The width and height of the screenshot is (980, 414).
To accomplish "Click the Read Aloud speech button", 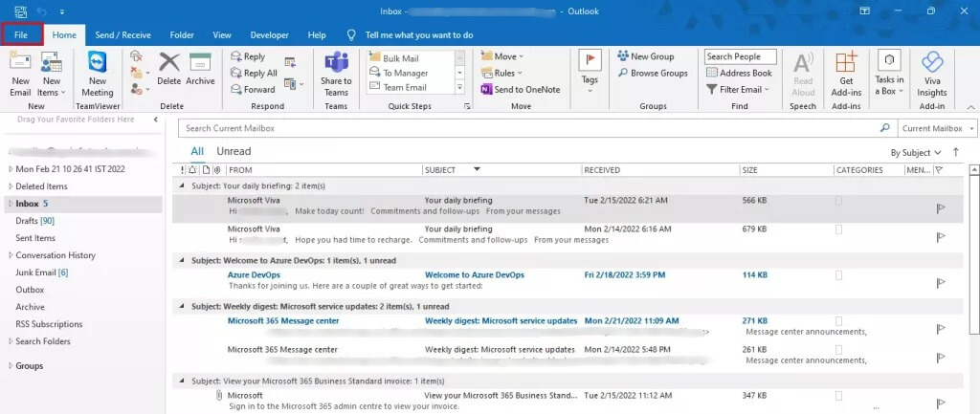I will 803,74.
